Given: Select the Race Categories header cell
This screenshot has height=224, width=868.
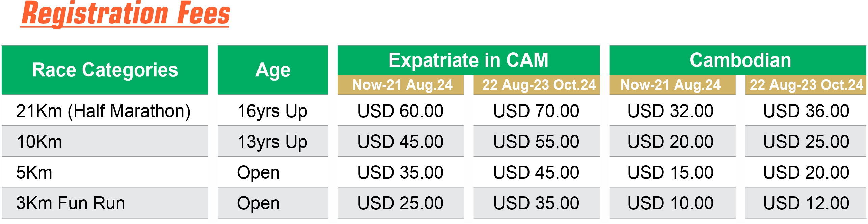Looking at the screenshot, I should (x=105, y=70).
